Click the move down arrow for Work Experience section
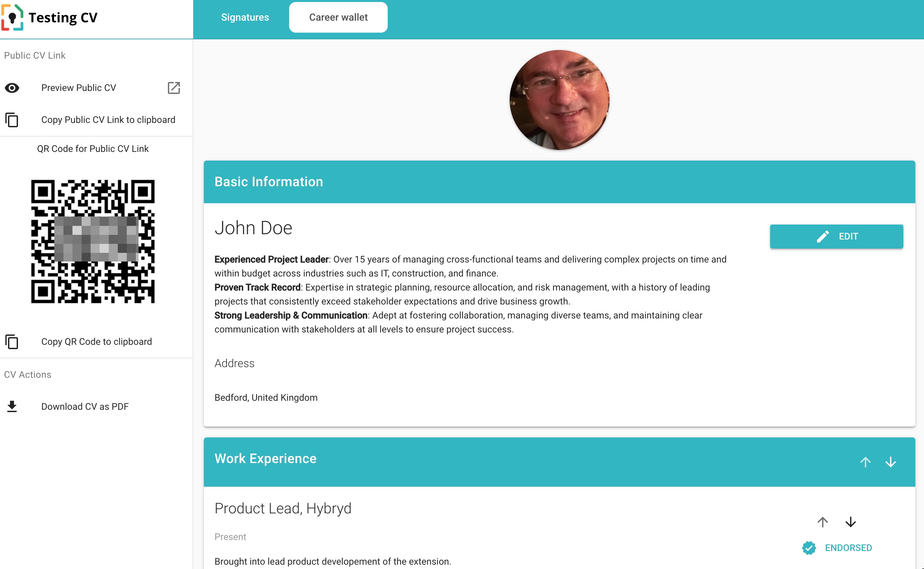This screenshot has height=569, width=924. 890,461
